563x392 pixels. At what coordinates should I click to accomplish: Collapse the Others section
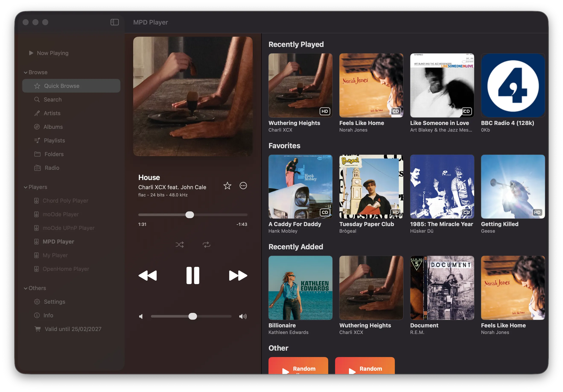pos(25,288)
